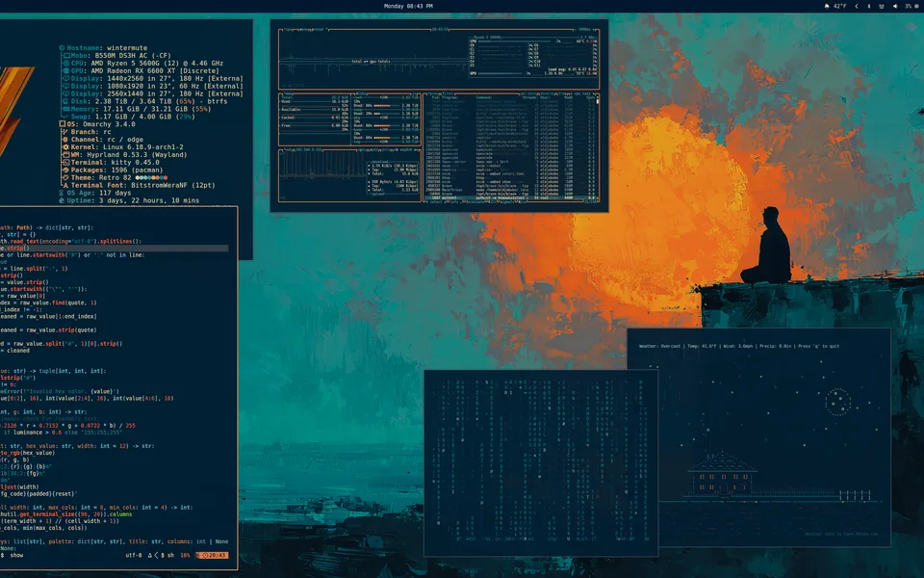Toggle per-core option in btop proc box

[x=528, y=93]
